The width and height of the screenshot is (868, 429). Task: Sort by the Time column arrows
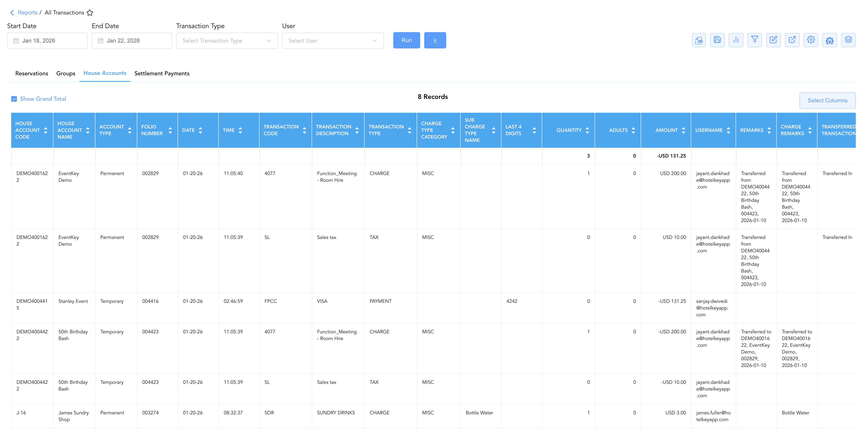240,130
